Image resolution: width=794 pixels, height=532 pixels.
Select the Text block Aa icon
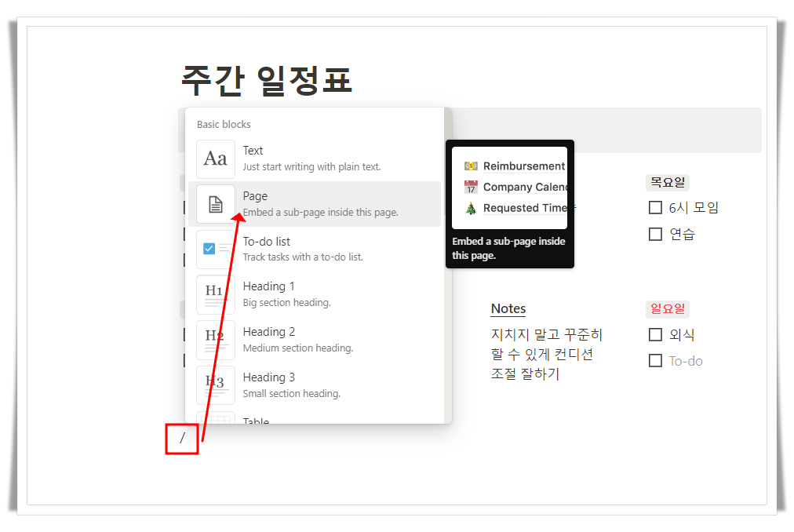(215, 159)
